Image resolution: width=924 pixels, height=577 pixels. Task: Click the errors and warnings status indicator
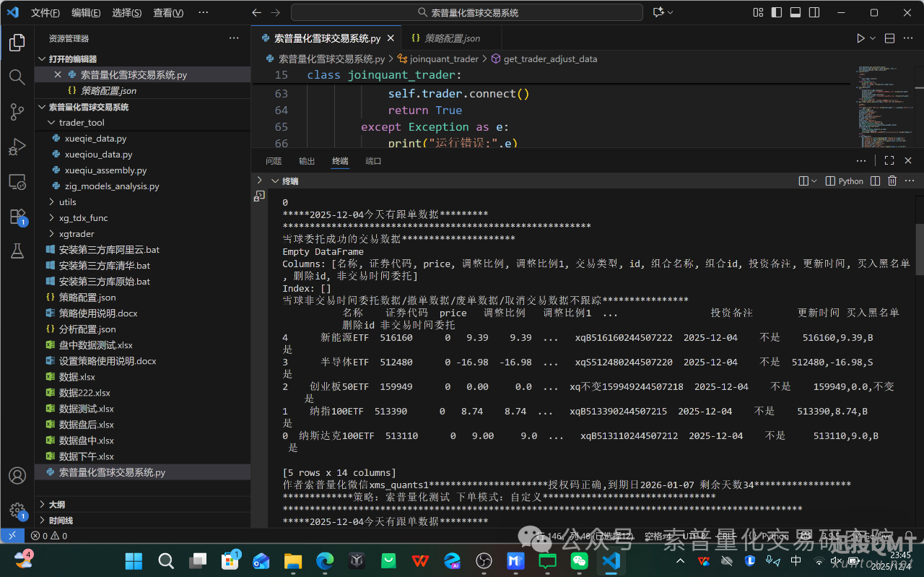[49, 536]
